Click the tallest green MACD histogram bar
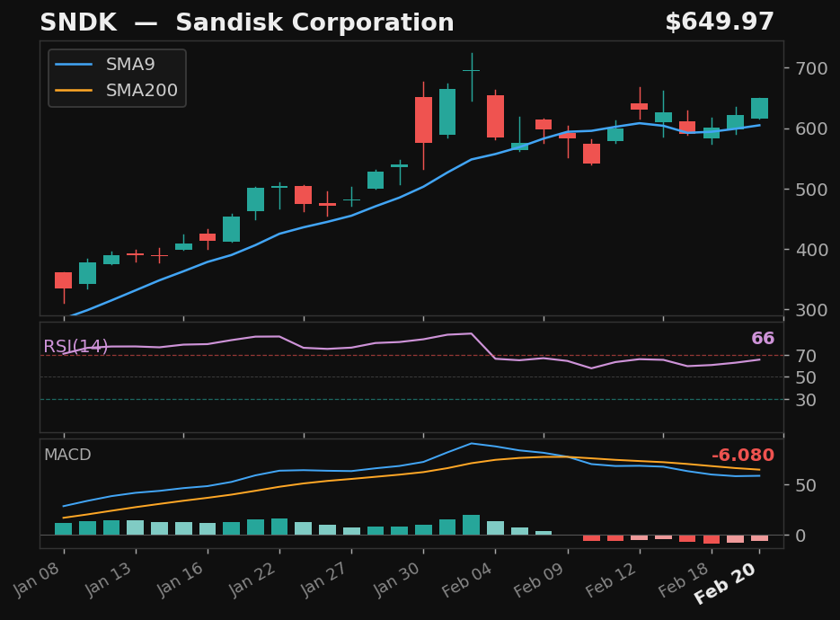This screenshot has height=620, width=840. (472, 525)
